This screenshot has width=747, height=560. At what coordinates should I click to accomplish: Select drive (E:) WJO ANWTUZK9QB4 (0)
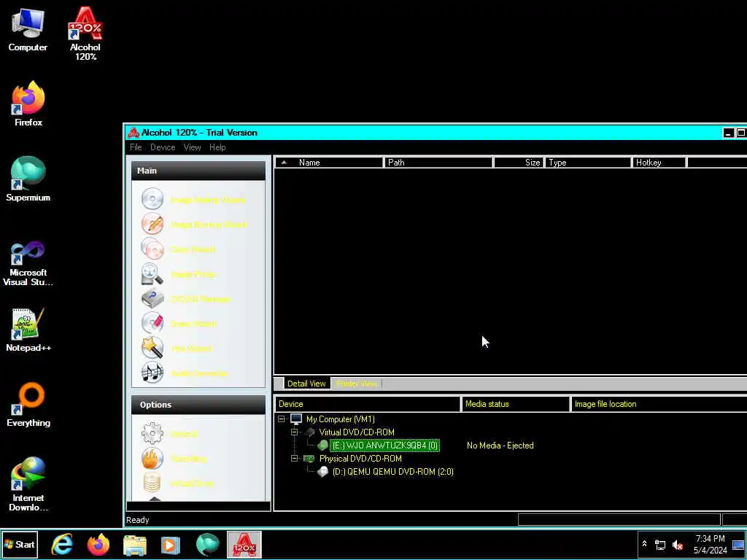[x=385, y=446]
